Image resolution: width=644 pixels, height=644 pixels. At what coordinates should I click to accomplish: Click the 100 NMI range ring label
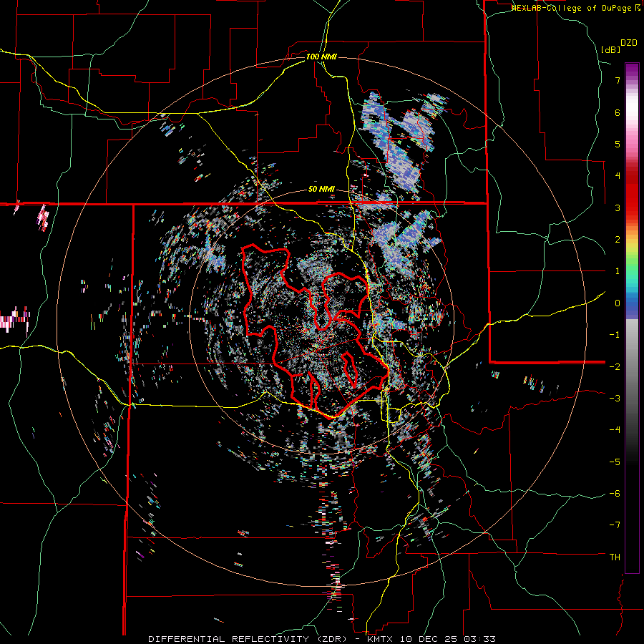pyautogui.click(x=321, y=57)
